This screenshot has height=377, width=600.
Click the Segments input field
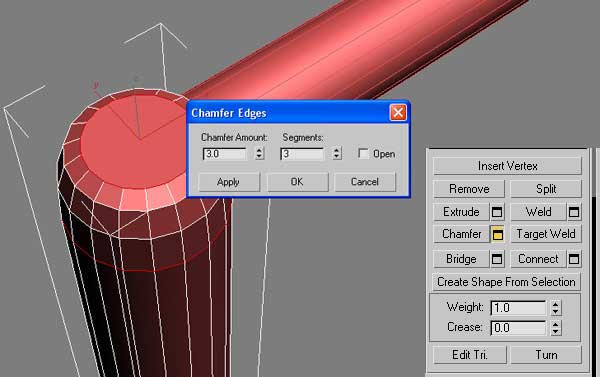pos(302,154)
